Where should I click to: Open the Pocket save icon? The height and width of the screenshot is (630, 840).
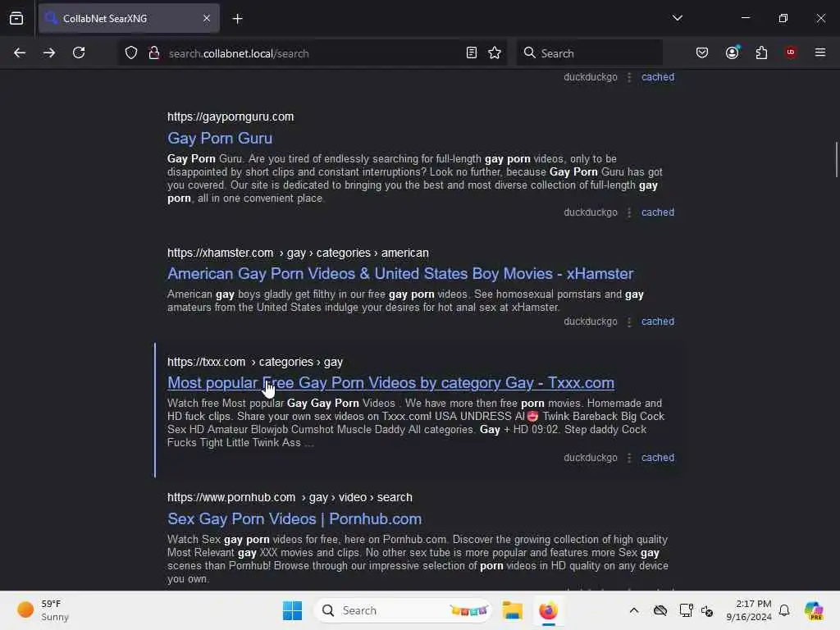coord(702,52)
